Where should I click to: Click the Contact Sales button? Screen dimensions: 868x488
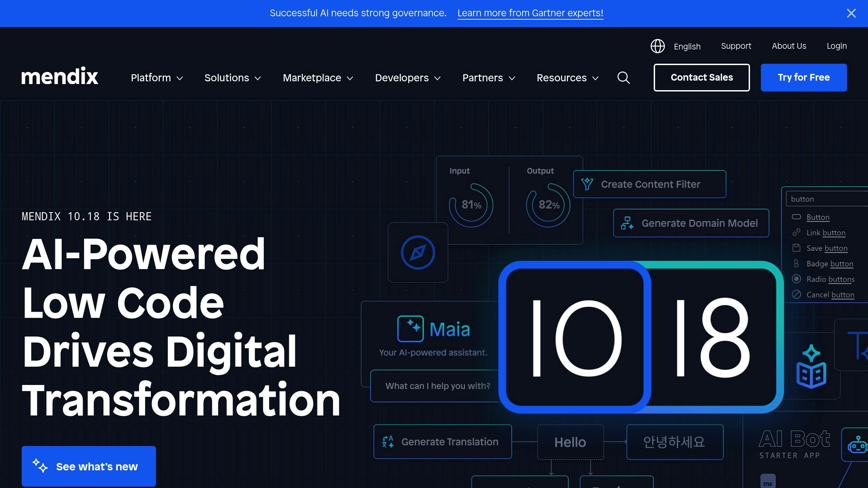point(702,78)
